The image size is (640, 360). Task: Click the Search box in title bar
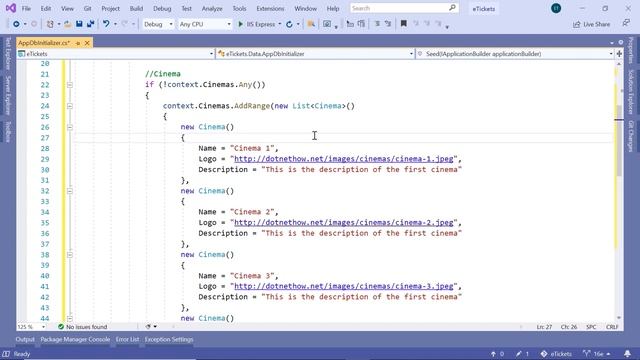coord(404,8)
